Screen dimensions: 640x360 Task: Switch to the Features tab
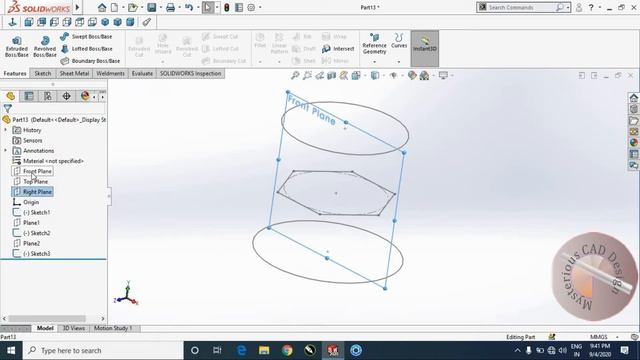[x=15, y=73]
